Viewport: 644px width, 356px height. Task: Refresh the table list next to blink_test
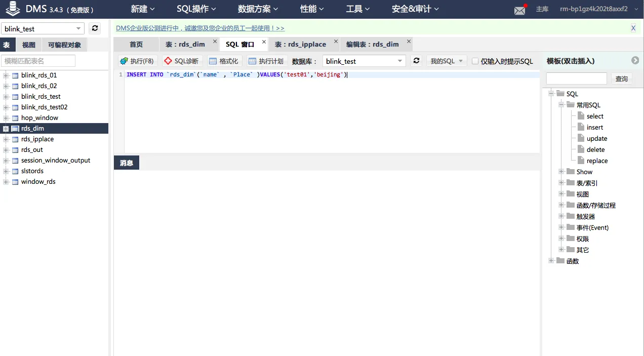(95, 28)
